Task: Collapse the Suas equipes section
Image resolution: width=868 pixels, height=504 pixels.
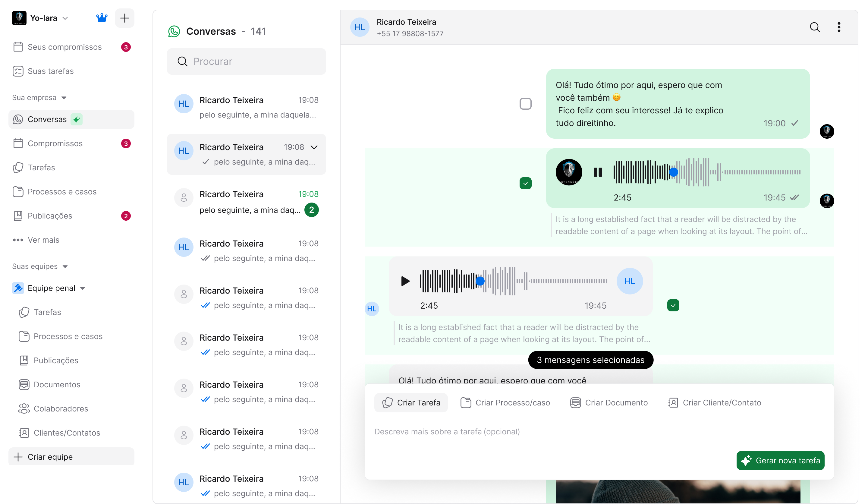Action: click(x=40, y=266)
